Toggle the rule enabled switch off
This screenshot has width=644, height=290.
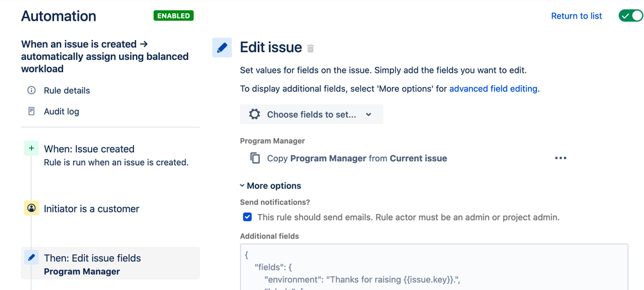coord(630,15)
